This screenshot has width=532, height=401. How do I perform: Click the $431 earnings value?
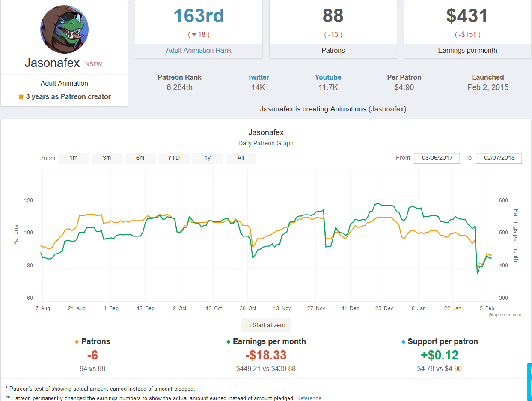coord(467,16)
